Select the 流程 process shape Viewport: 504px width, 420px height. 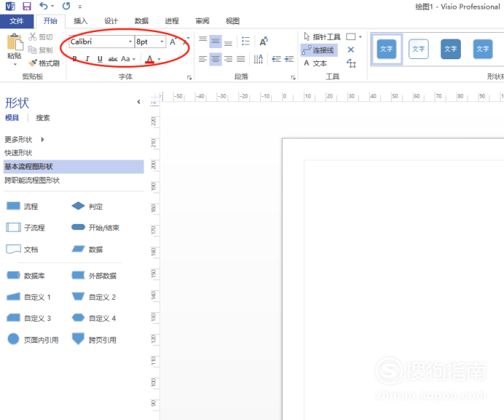pyautogui.click(x=22, y=206)
